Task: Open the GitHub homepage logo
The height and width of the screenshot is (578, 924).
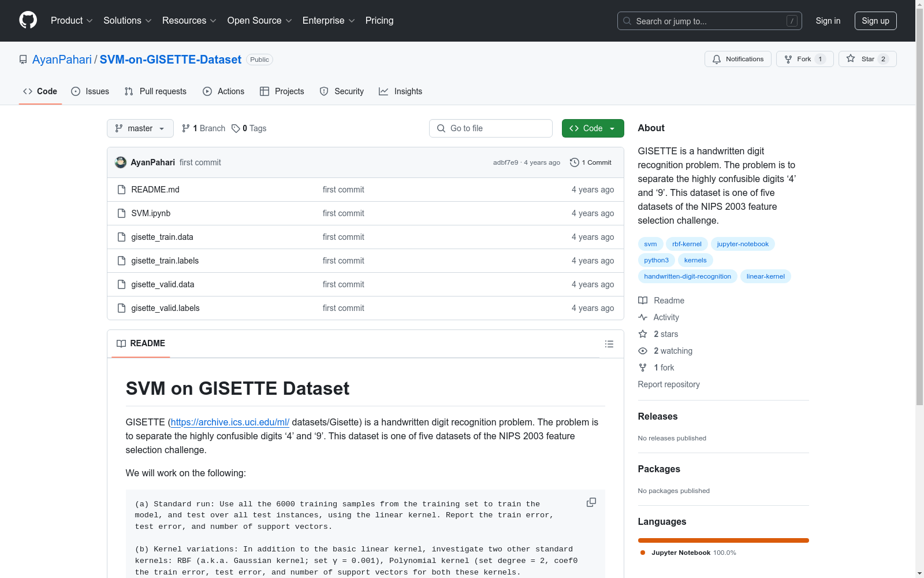Action: coord(28,20)
